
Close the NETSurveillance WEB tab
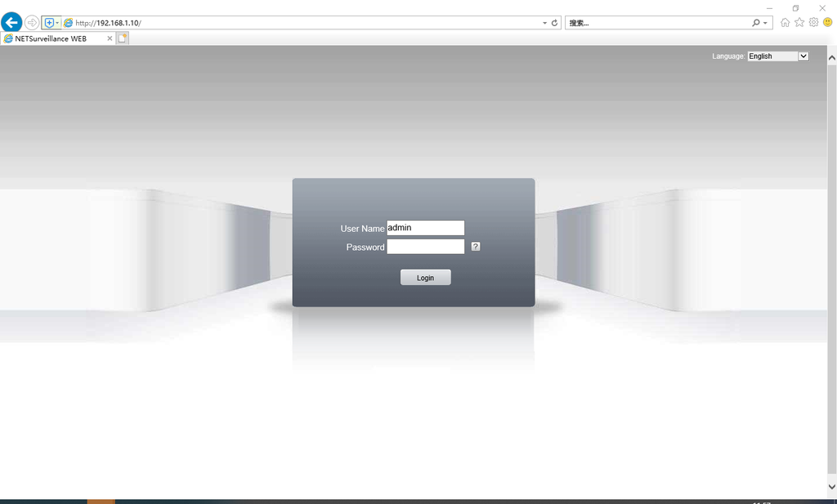[x=110, y=38]
